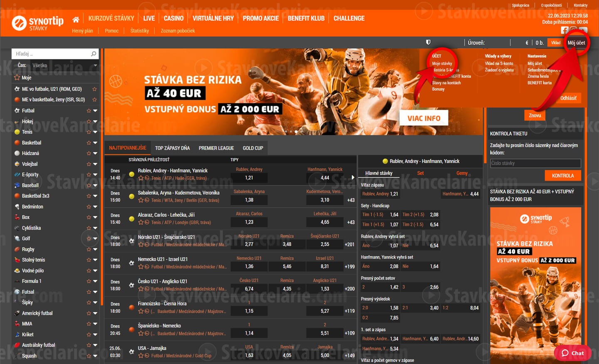Expand the Basketbal category arrow
The width and height of the screenshot is (599, 364).
pyautogui.click(x=95, y=143)
